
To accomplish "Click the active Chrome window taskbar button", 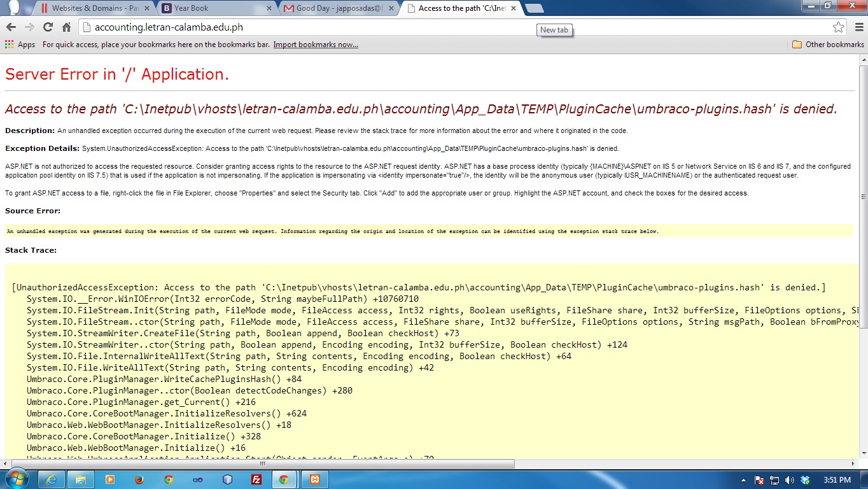I will (x=286, y=479).
